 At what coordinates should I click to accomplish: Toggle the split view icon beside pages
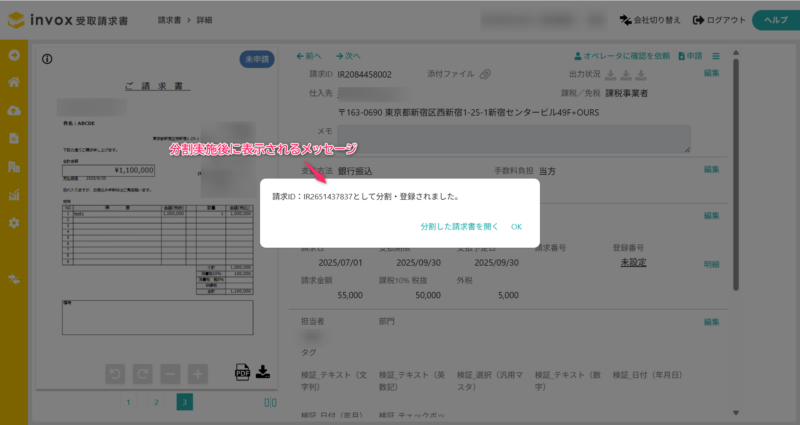[x=270, y=403]
